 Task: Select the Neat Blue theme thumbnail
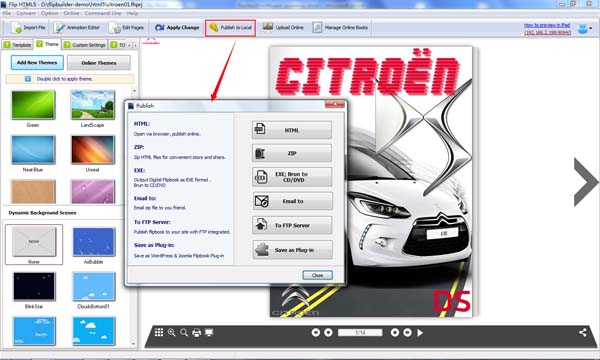33,150
